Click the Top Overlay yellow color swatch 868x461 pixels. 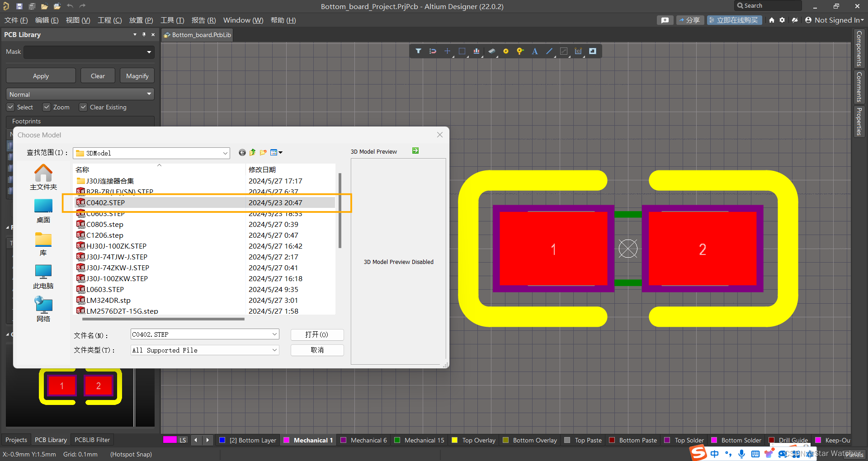click(455, 440)
